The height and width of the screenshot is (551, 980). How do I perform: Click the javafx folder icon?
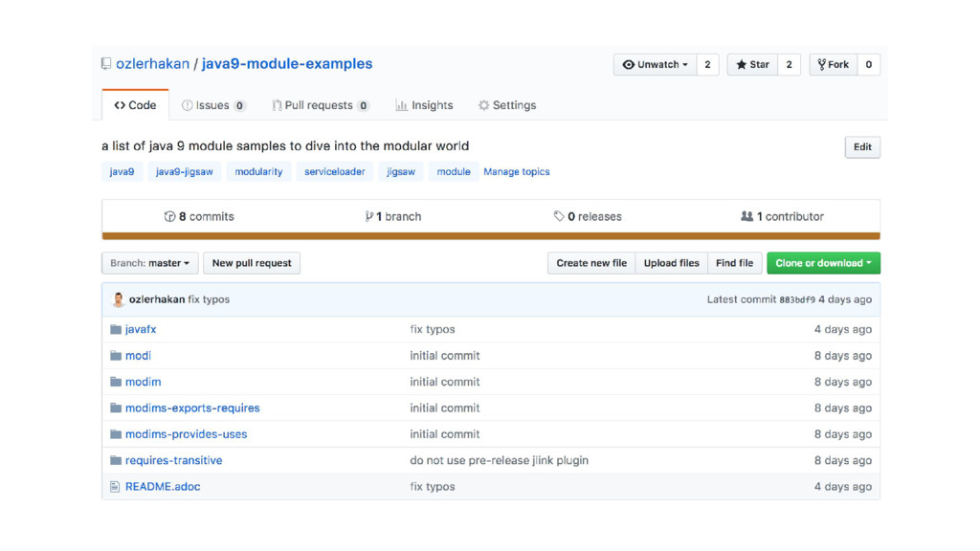coord(116,329)
